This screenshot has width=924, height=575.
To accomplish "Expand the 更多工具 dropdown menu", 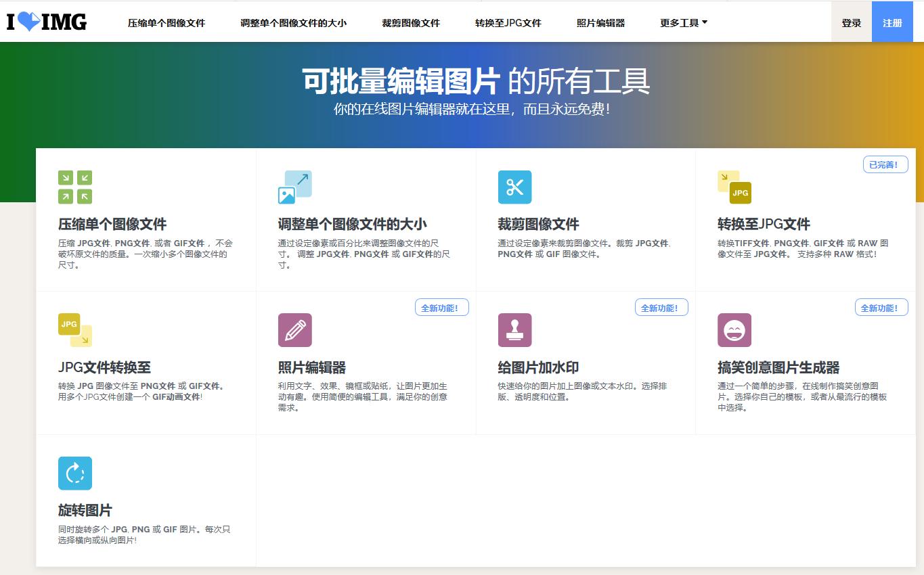I will point(682,22).
